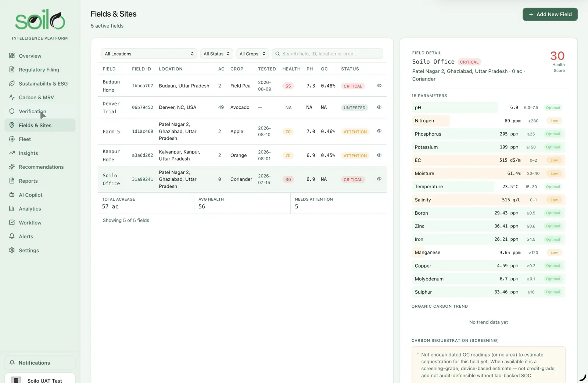588x383 pixels.
Task: Click the Avocado crop cell
Action: (240, 107)
